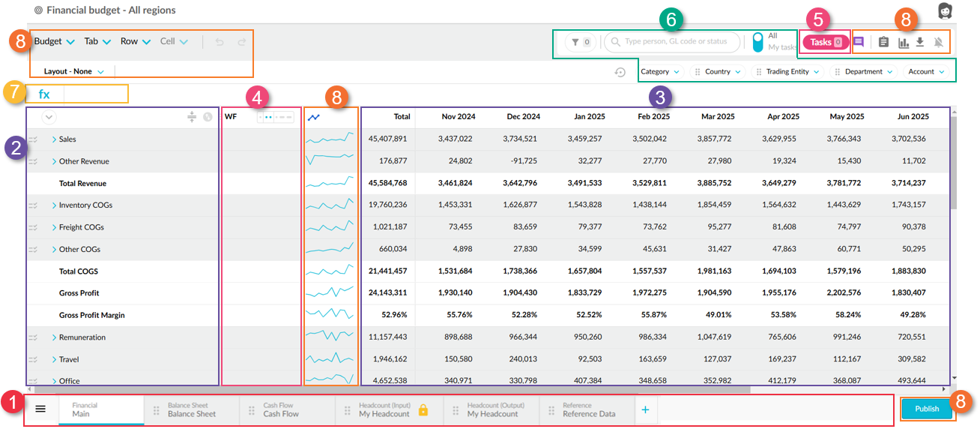Click the row checklist icon beside Sales
The image size is (980, 432).
pyautogui.click(x=33, y=139)
